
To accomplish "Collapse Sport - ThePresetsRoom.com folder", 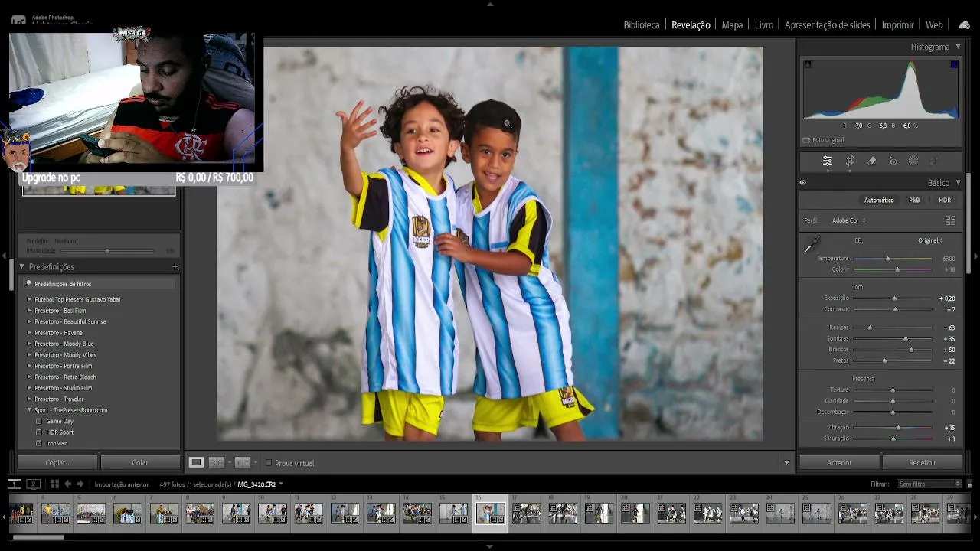I will [29, 410].
